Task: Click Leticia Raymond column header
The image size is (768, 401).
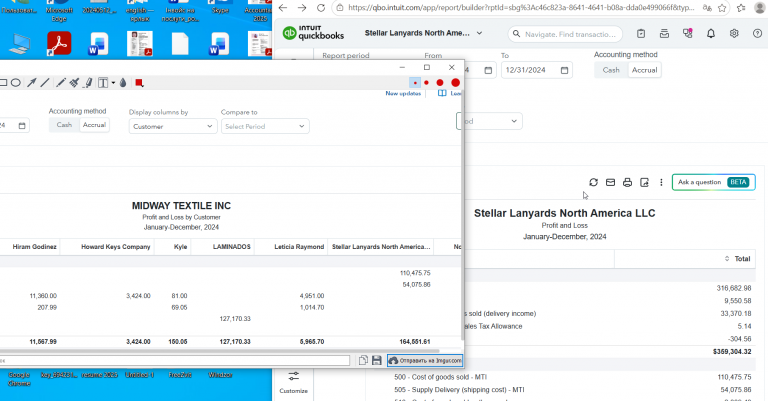Action: [299, 247]
